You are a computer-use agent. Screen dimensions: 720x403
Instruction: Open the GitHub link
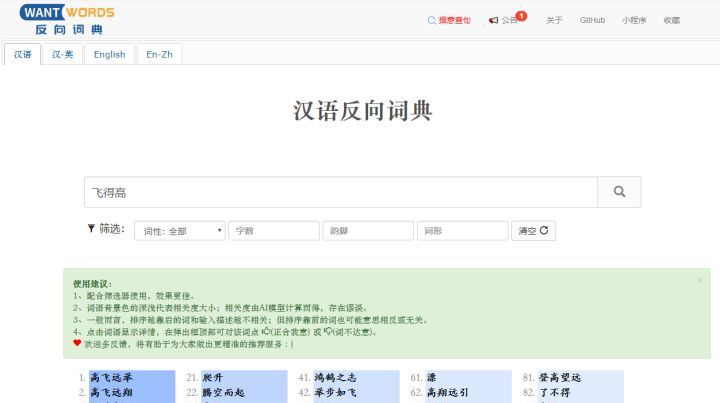pyautogui.click(x=592, y=20)
